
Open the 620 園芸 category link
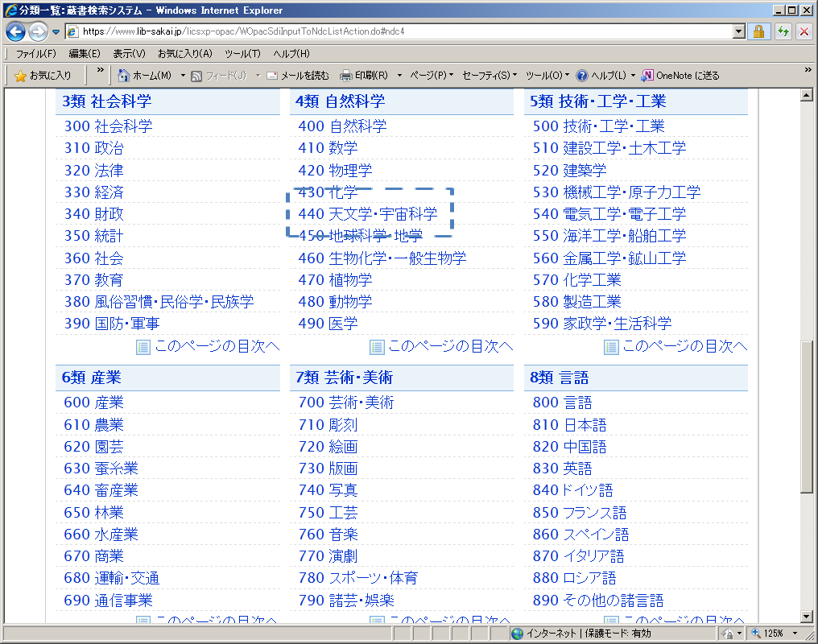94,446
